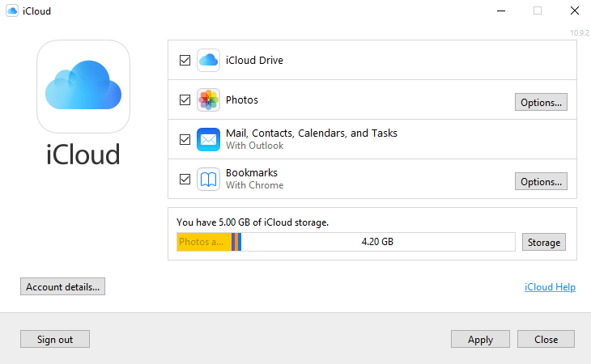Viewport: 591px width, 364px height.
Task: Open the iCloud Help link
Action: pyautogui.click(x=550, y=287)
